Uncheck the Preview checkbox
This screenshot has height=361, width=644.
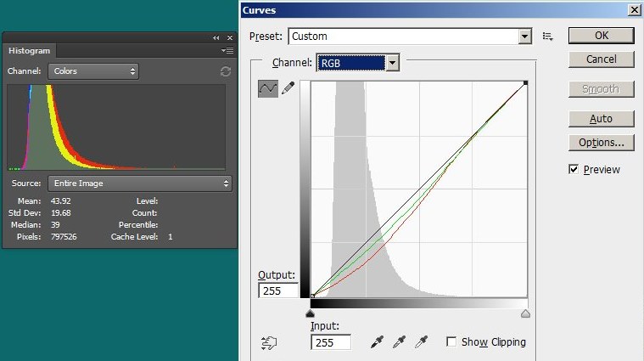point(574,170)
